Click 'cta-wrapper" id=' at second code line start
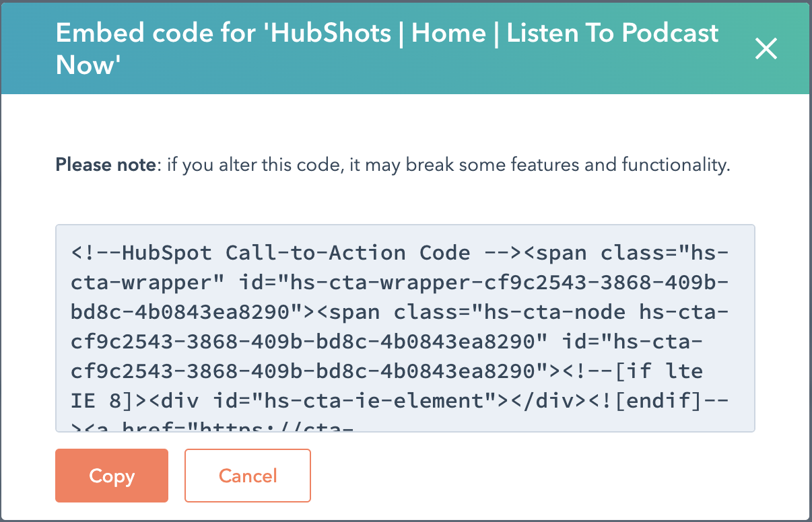This screenshot has height=522, width=812. 148,283
